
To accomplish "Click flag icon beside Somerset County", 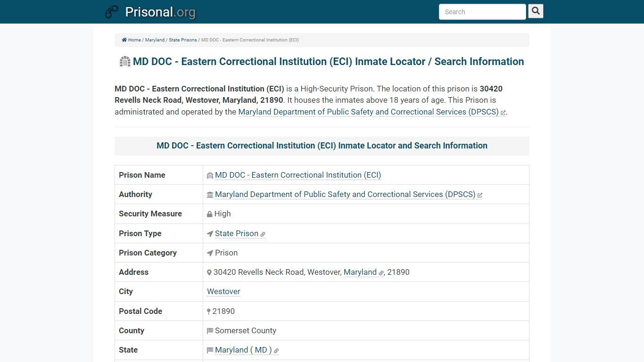I will click(210, 331).
